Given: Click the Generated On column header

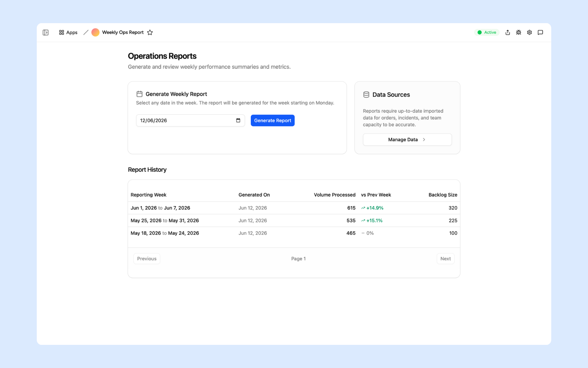Looking at the screenshot, I should (254, 195).
